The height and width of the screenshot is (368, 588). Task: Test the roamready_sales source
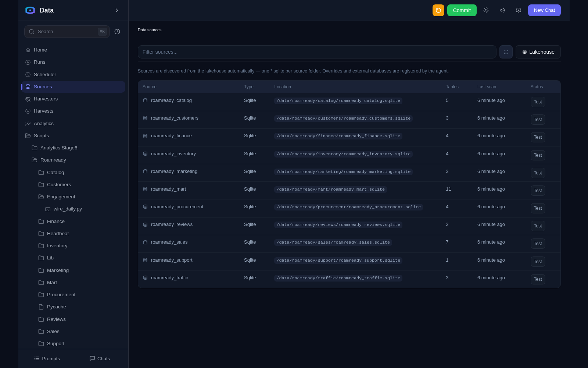(x=538, y=244)
